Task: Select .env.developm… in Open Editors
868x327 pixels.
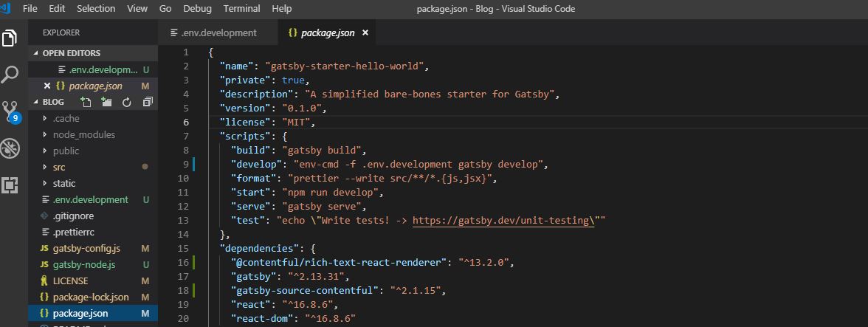Action: (92, 69)
